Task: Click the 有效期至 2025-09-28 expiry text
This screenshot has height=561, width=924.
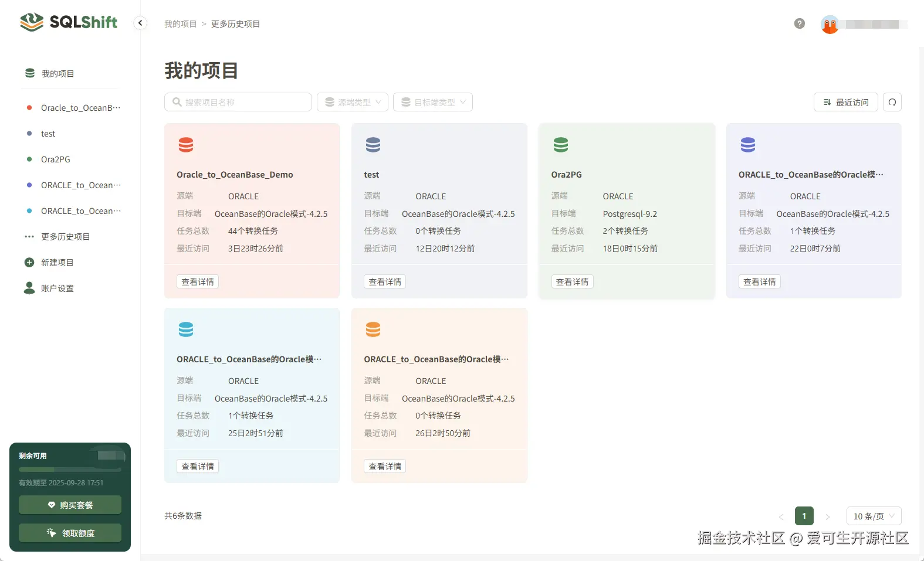Action: (x=61, y=483)
